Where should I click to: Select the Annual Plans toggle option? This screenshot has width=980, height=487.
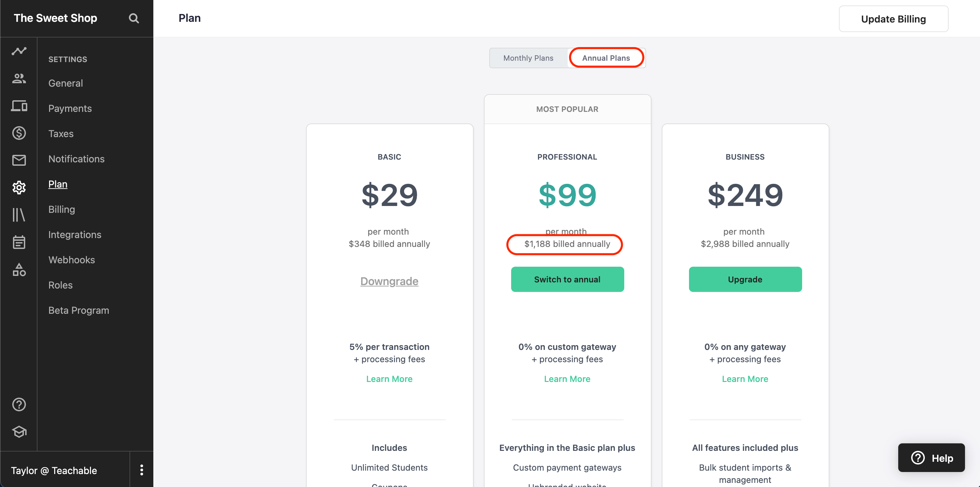(x=606, y=58)
